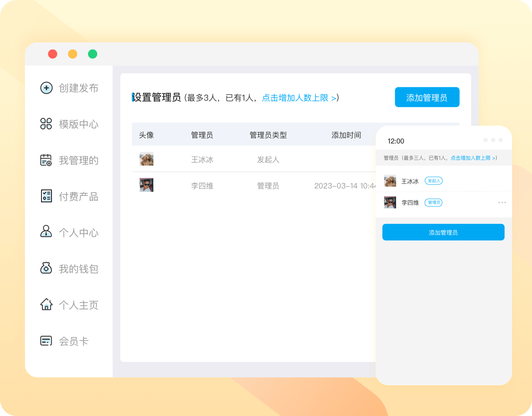Toggle 王冰冰's 发起人 role badge

pyautogui.click(x=433, y=181)
